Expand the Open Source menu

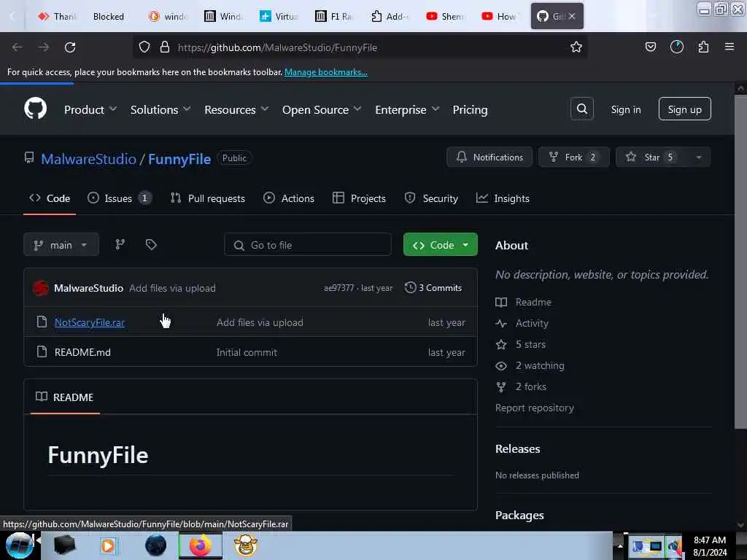322,109
